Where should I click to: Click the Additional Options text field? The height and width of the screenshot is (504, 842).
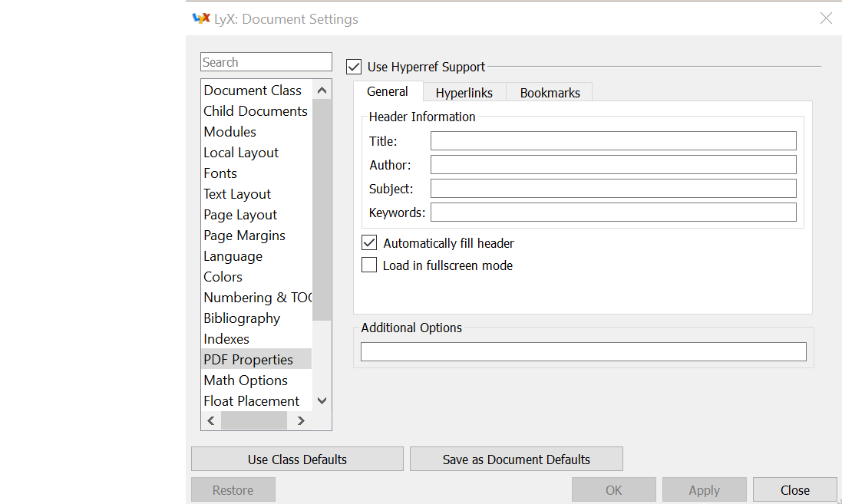click(x=583, y=351)
